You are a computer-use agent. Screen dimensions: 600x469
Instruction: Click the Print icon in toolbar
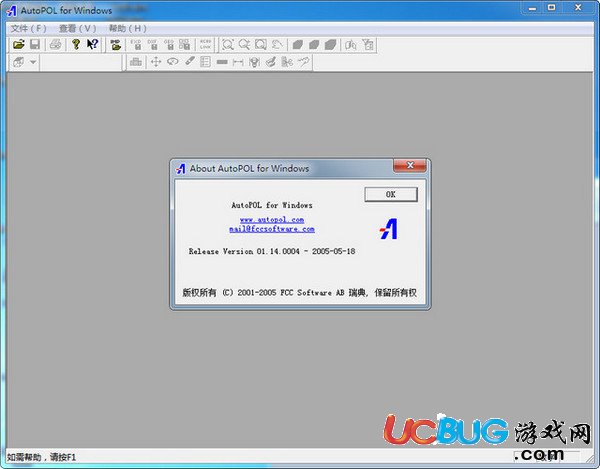click(x=55, y=44)
